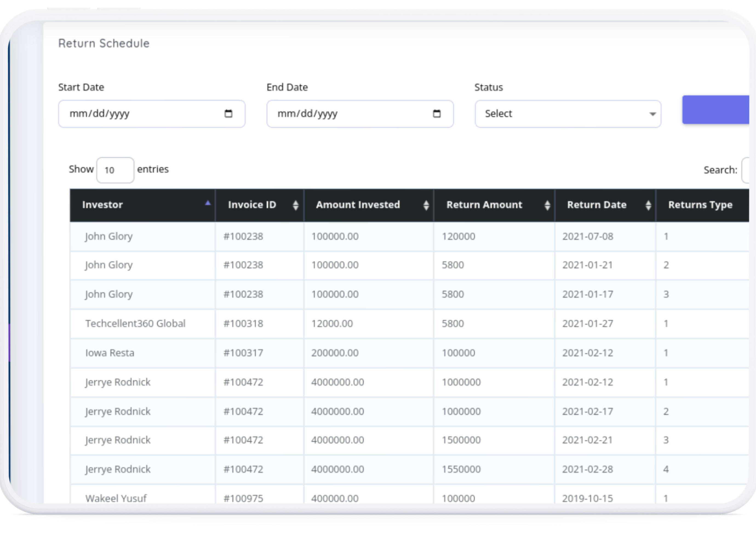
Task: Click the Return Schedule heading
Action: click(x=104, y=44)
